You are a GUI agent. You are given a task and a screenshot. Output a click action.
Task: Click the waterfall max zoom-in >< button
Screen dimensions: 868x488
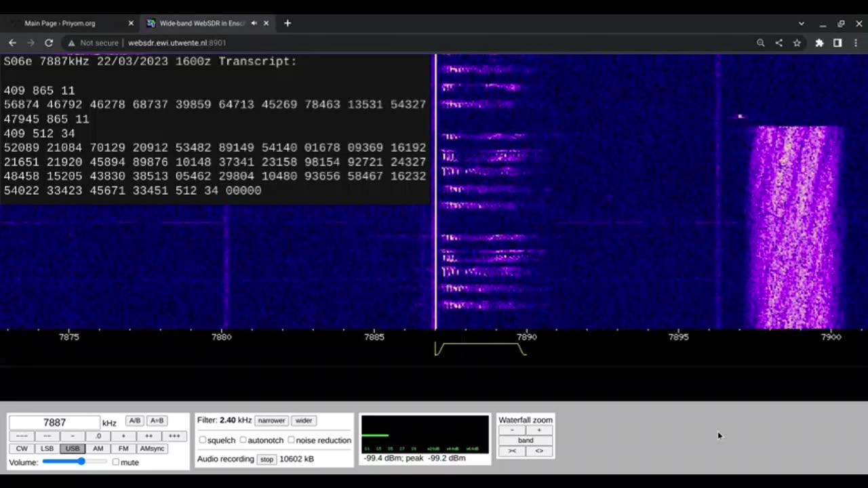click(x=512, y=451)
